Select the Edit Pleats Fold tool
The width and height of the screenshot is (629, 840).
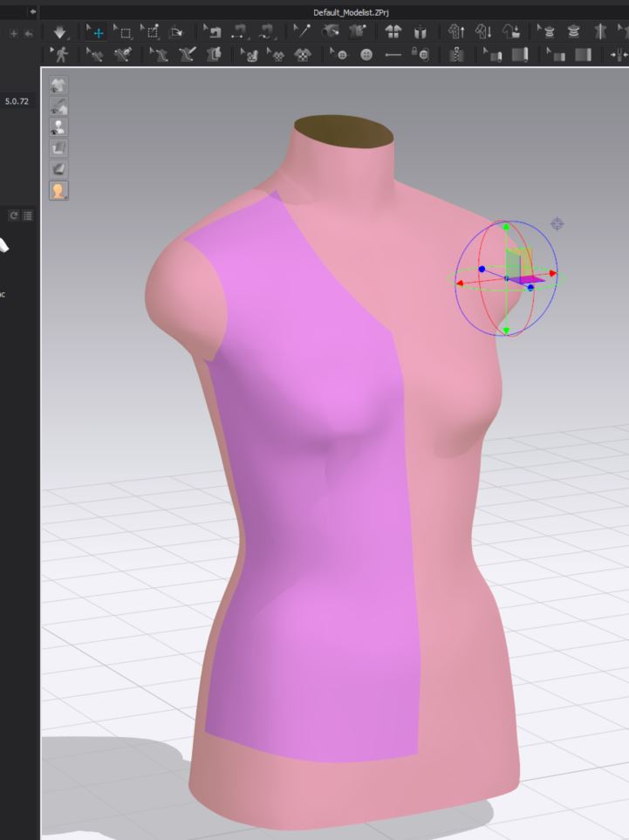tap(159, 54)
